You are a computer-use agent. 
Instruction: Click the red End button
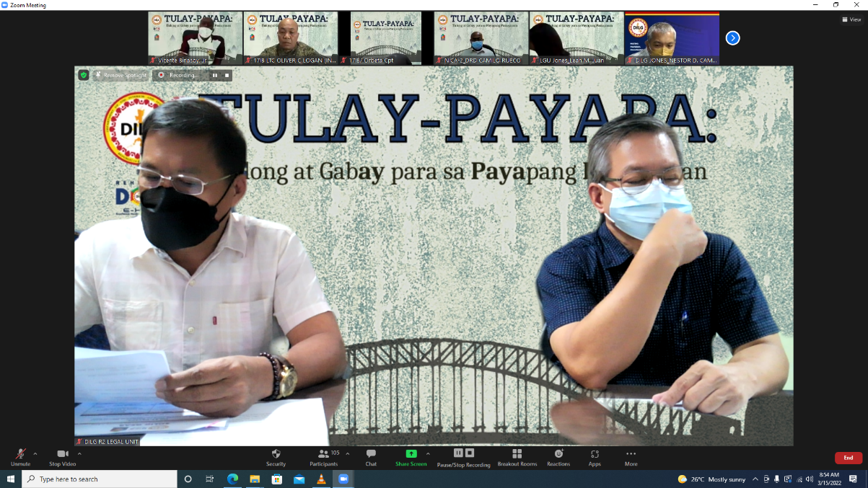pos(849,458)
